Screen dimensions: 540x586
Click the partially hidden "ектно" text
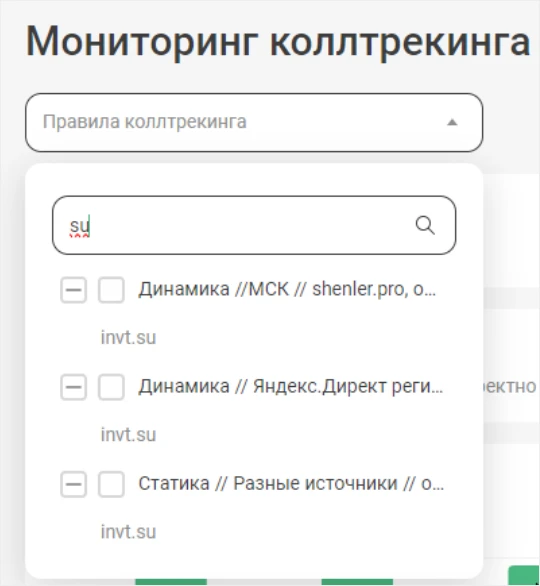pos(510,387)
